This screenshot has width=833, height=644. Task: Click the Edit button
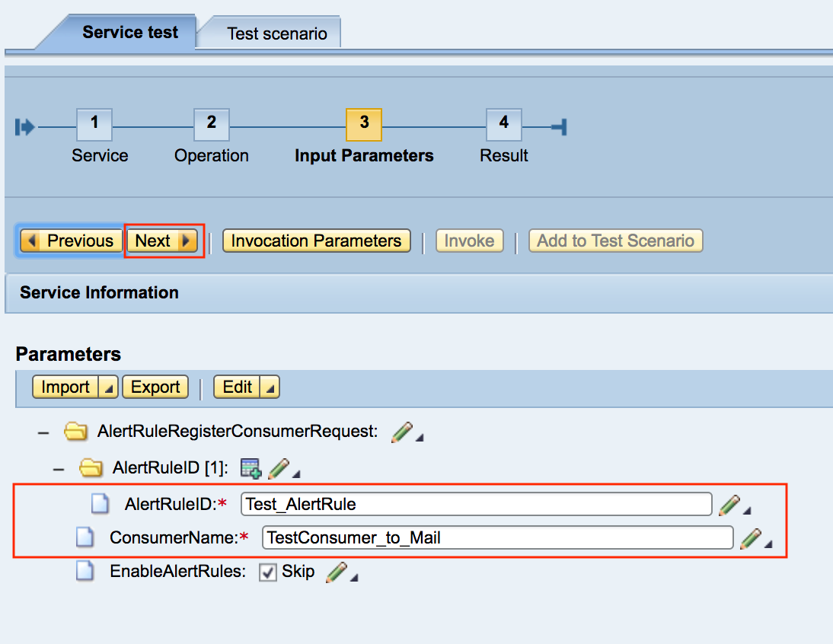(237, 387)
